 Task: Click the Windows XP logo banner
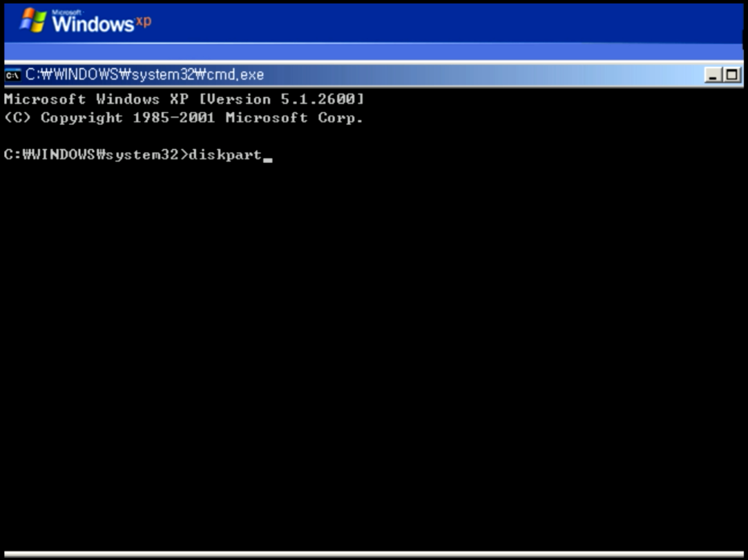[x=86, y=21]
